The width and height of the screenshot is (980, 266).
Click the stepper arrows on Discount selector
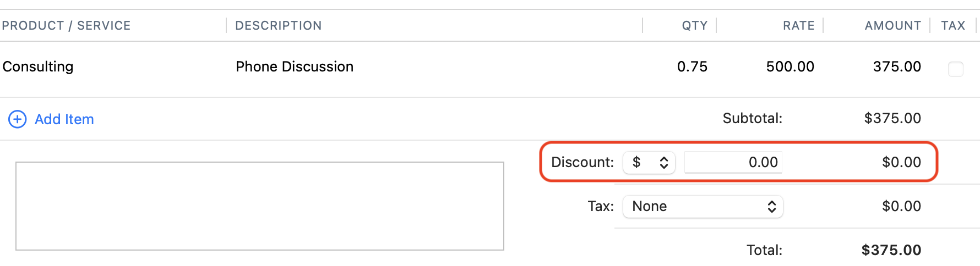(x=664, y=163)
